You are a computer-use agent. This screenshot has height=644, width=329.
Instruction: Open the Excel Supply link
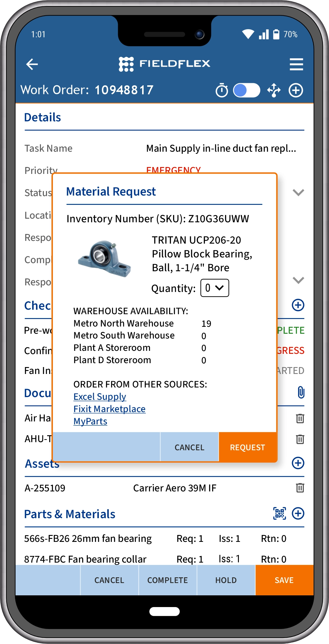point(100,397)
